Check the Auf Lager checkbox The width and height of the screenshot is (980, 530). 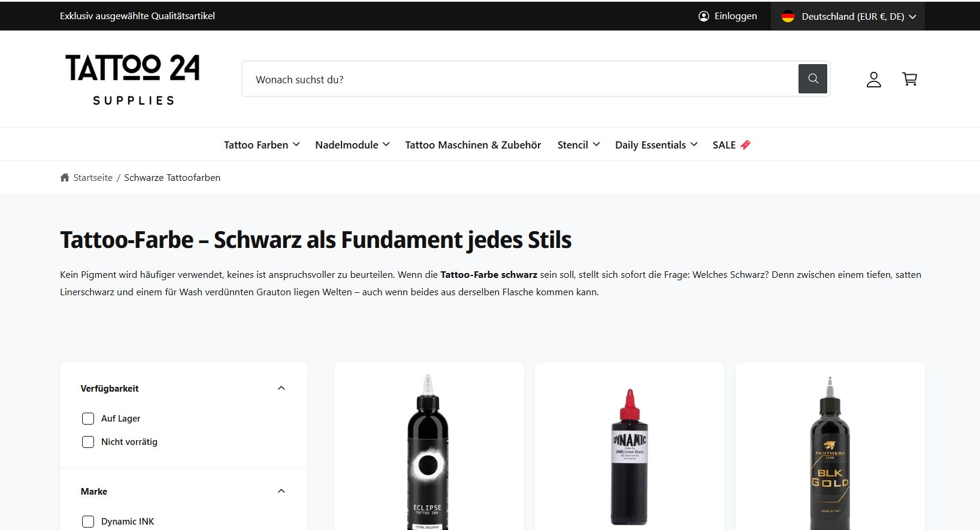88,419
